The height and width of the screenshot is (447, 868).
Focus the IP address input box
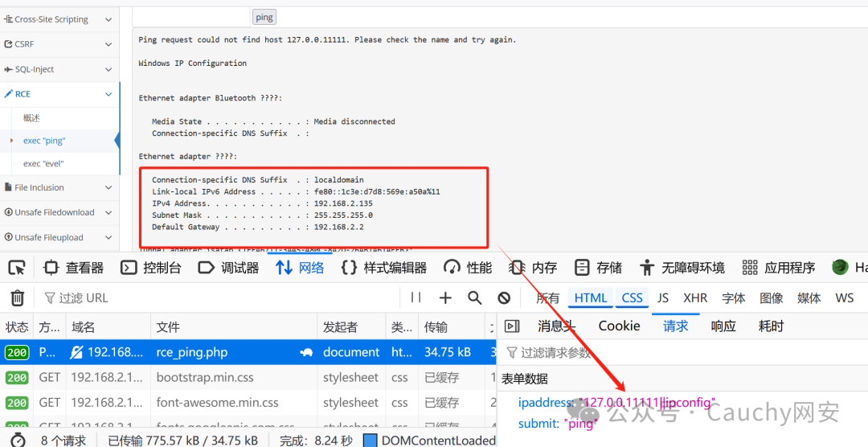190,17
